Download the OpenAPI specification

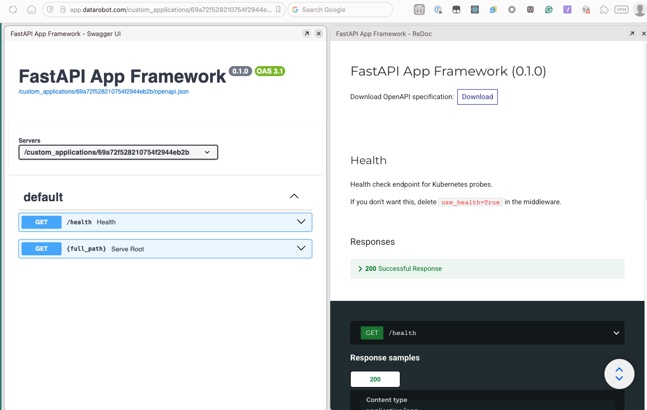click(477, 97)
